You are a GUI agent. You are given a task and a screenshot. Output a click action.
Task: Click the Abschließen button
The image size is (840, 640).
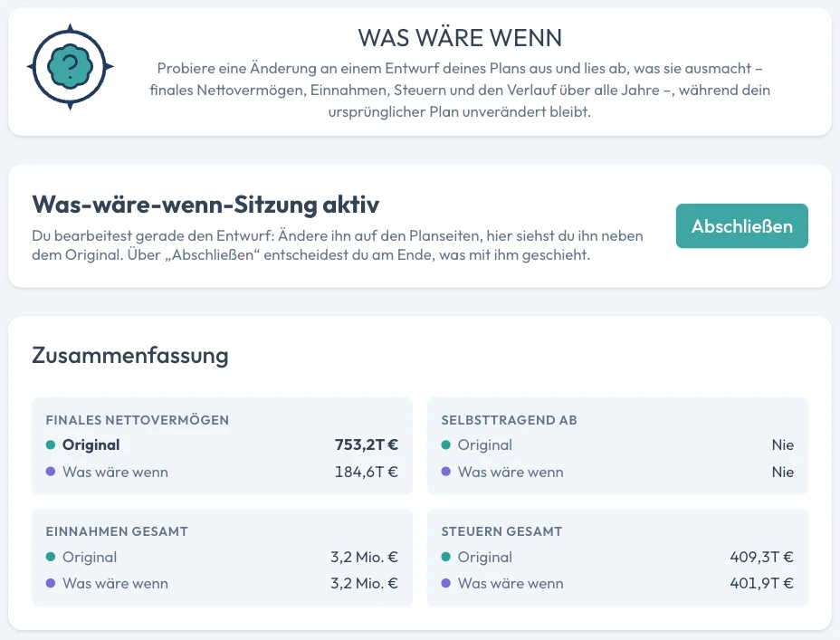click(x=741, y=226)
